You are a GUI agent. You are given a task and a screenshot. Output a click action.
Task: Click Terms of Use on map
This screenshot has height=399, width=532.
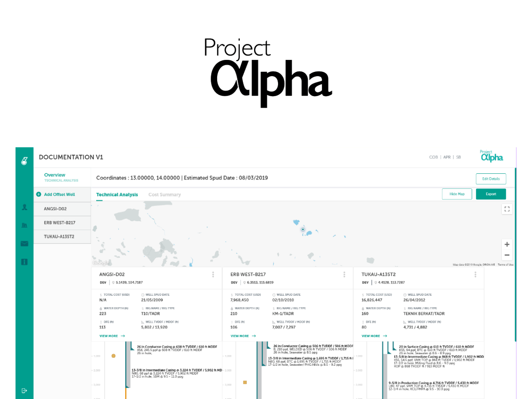pos(505,265)
